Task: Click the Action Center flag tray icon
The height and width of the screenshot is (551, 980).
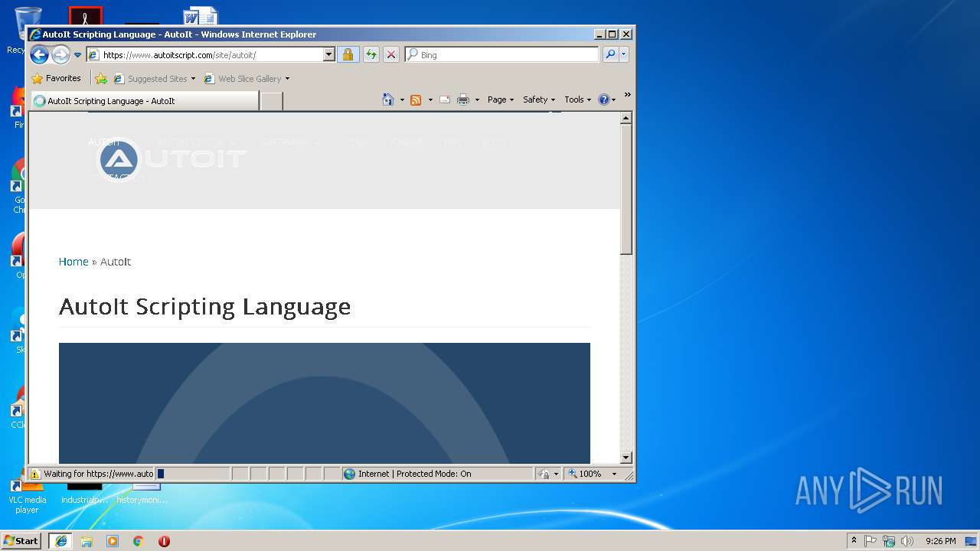Action: click(x=871, y=541)
